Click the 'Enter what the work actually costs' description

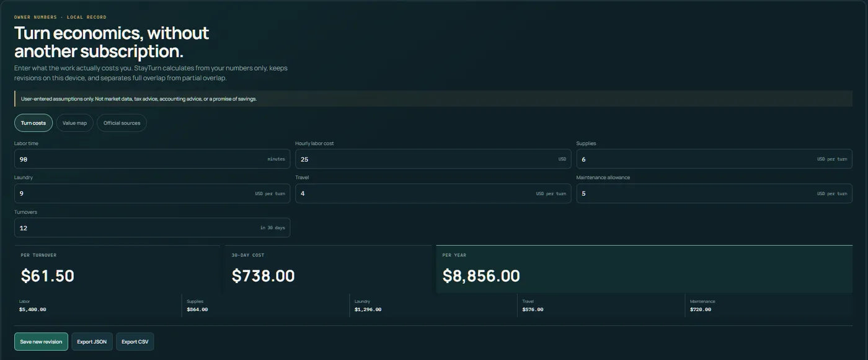[151, 73]
